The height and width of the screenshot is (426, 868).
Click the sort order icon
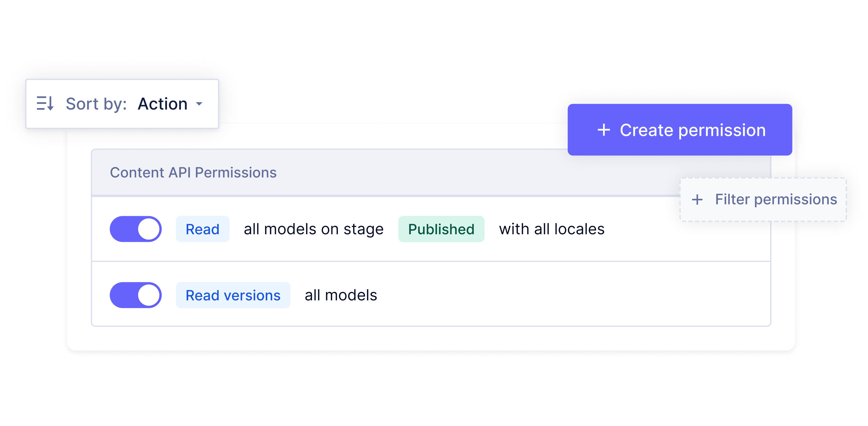tap(45, 103)
